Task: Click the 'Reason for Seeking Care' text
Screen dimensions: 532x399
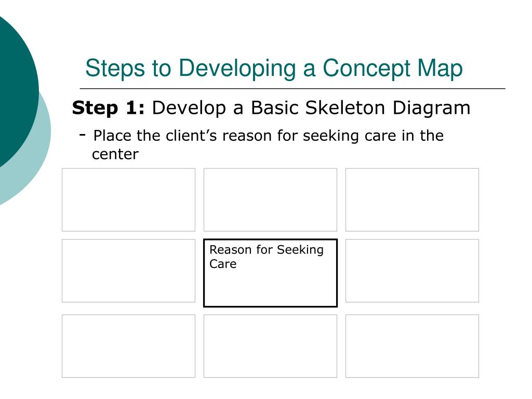Action: tap(267, 257)
